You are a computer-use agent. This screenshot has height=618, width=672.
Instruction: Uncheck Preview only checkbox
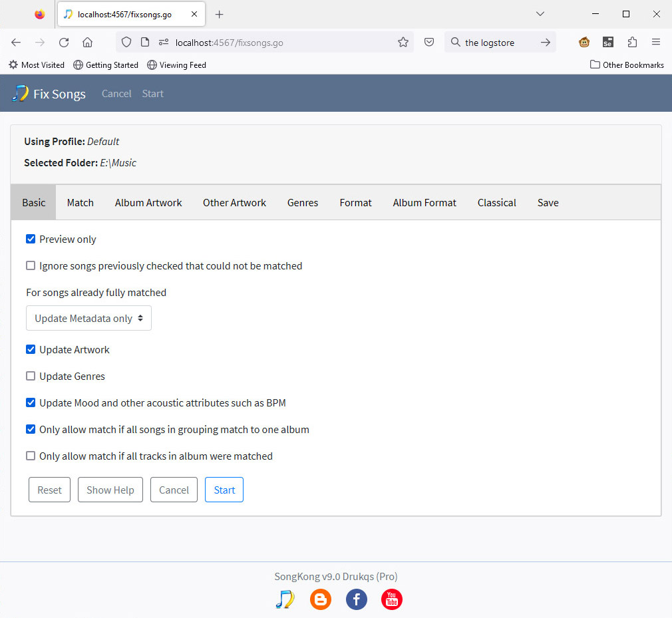click(31, 239)
